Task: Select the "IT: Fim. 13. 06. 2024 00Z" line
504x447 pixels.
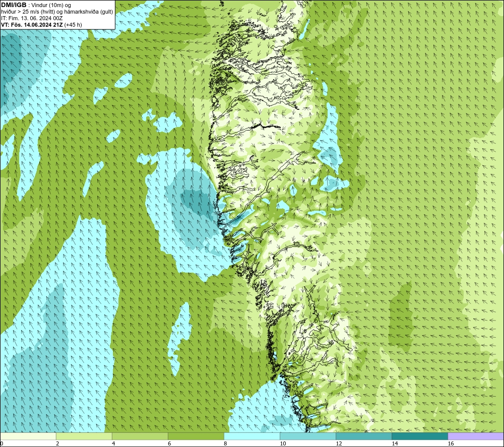Action: (32, 18)
